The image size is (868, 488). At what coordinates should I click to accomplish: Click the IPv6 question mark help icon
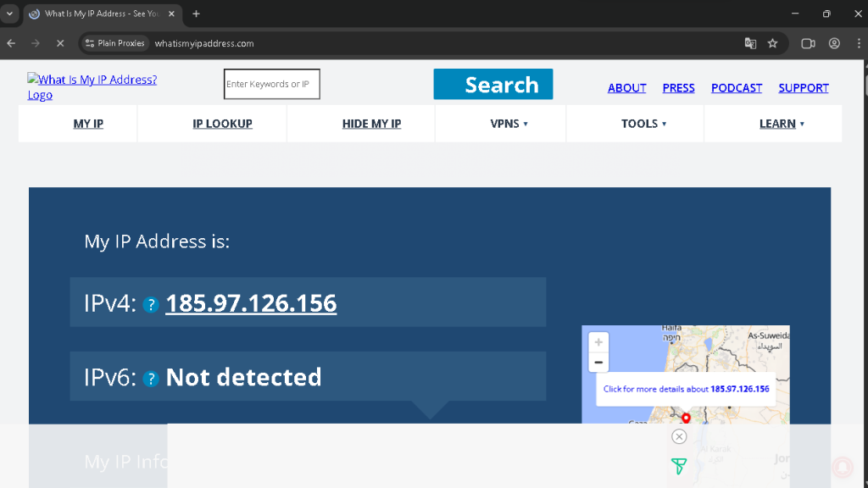151,379
